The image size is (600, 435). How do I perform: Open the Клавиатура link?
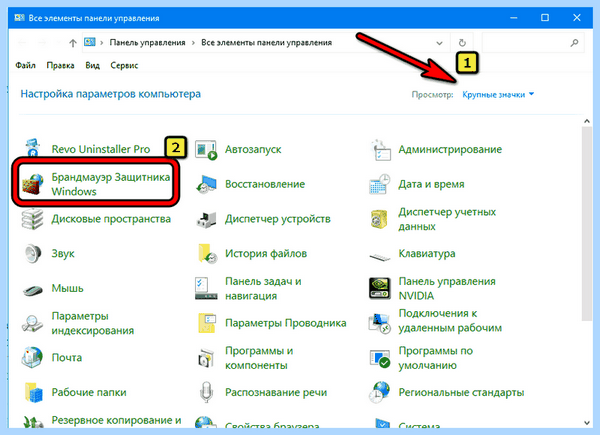click(427, 253)
